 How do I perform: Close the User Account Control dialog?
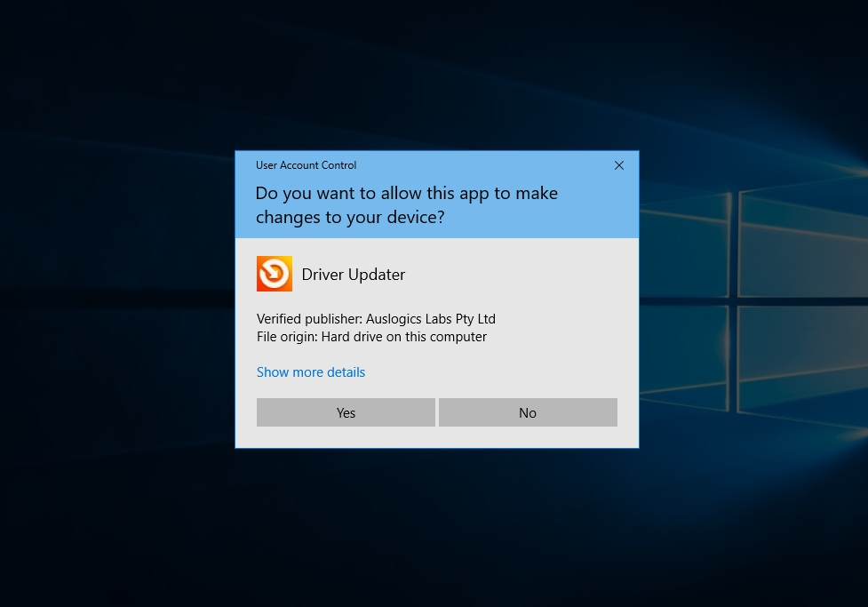pyautogui.click(x=619, y=165)
